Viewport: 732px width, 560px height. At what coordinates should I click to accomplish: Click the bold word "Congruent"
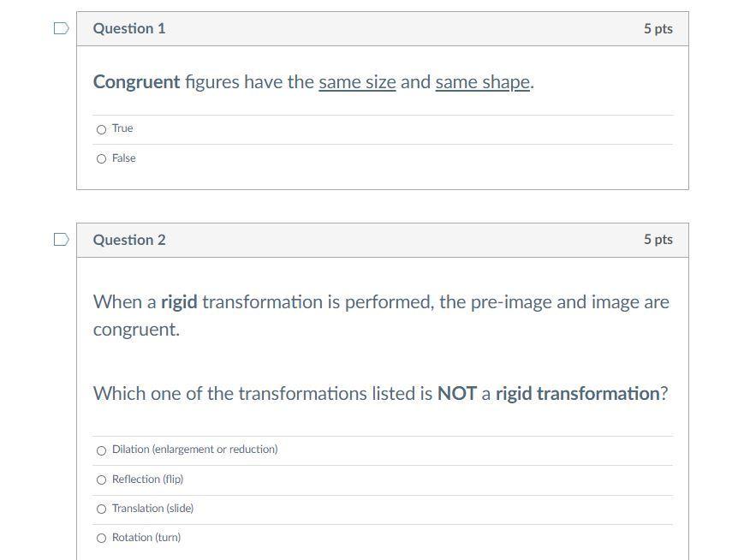136,82
